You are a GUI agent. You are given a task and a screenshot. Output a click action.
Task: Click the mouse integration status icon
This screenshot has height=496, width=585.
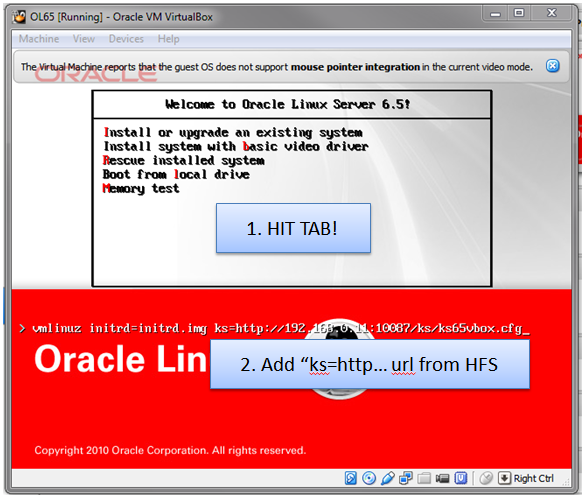[486, 478]
